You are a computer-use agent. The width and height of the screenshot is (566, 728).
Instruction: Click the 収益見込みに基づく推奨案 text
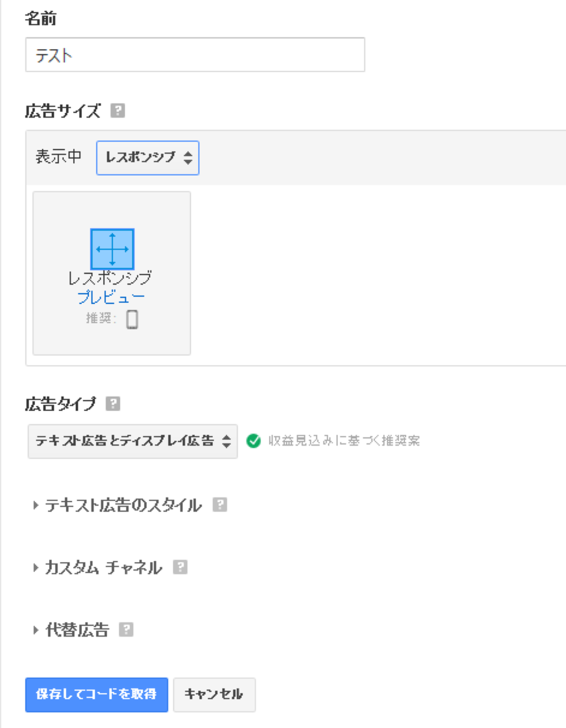tap(344, 441)
